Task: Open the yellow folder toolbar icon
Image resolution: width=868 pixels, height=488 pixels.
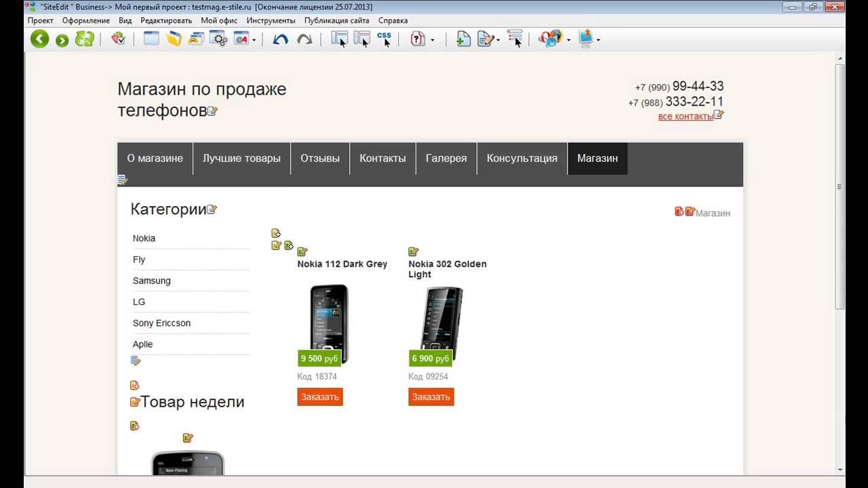Action: (x=174, y=39)
